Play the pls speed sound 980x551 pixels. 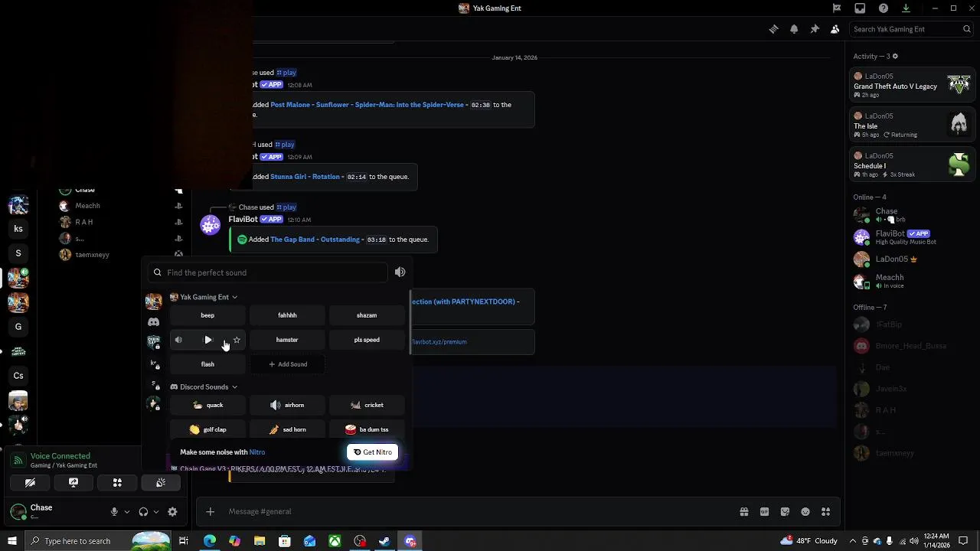(x=367, y=340)
